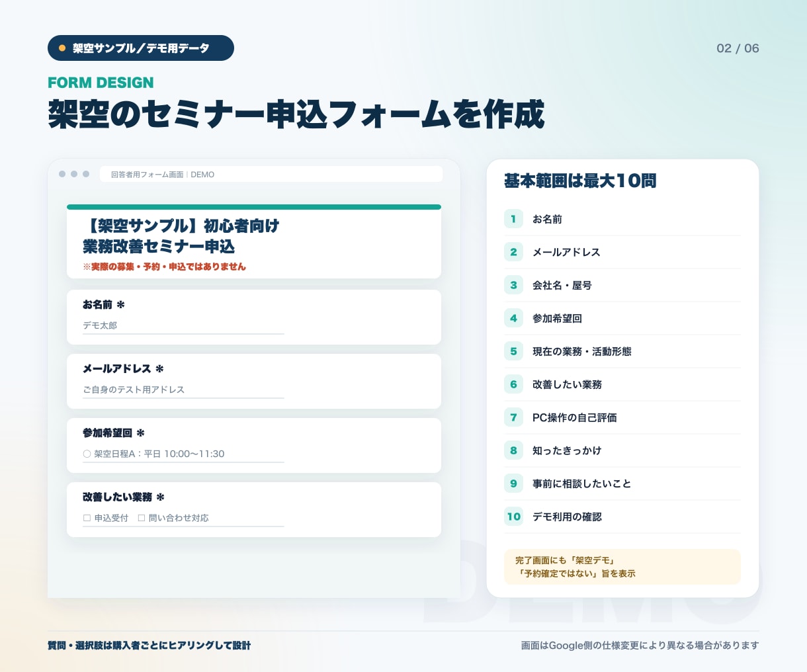Viewport: 807px width, 672px height.
Task: Click number 3 badge beside 会社名・屋号
Action: [x=513, y=285]
